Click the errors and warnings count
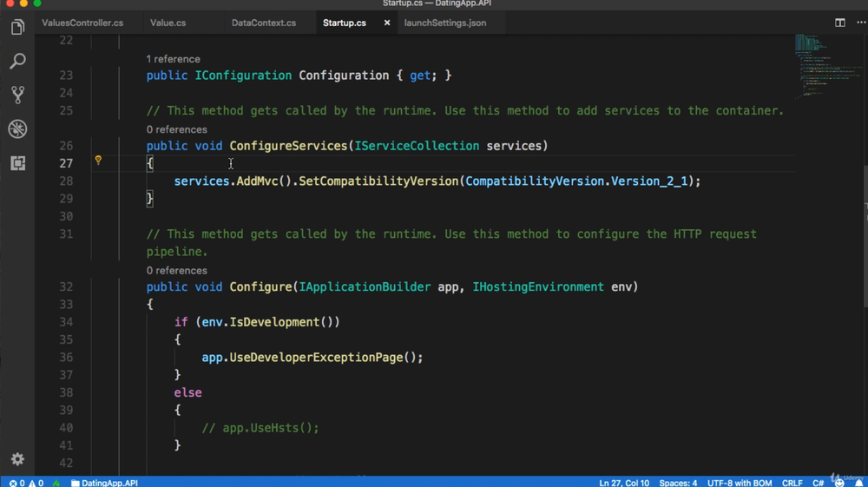This screenshot has height=487, width=868. [x=26, y=482]
